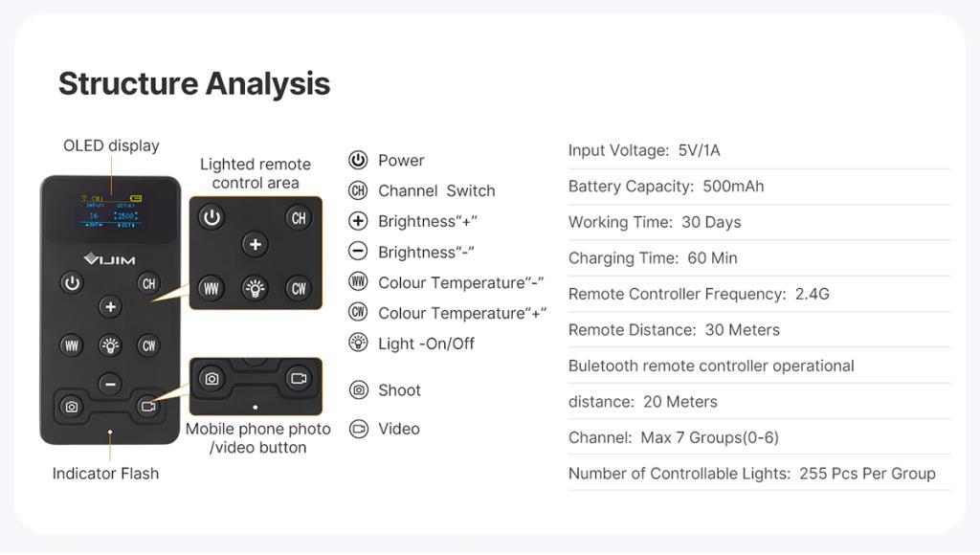Click the Video icon in the legend
This screenshot has height=555, width=980.
[x=358, y=429]
